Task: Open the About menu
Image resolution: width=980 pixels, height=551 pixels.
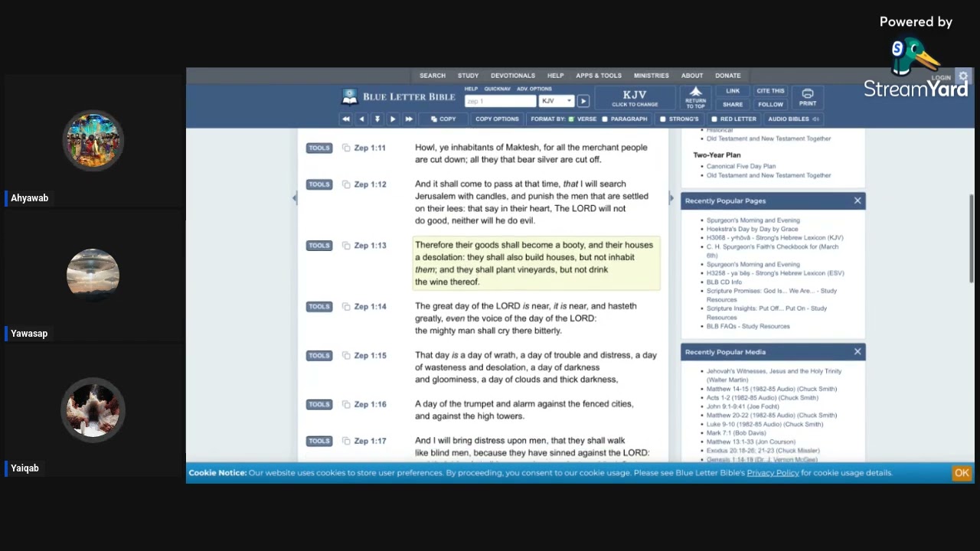Action: coord(692,76)
